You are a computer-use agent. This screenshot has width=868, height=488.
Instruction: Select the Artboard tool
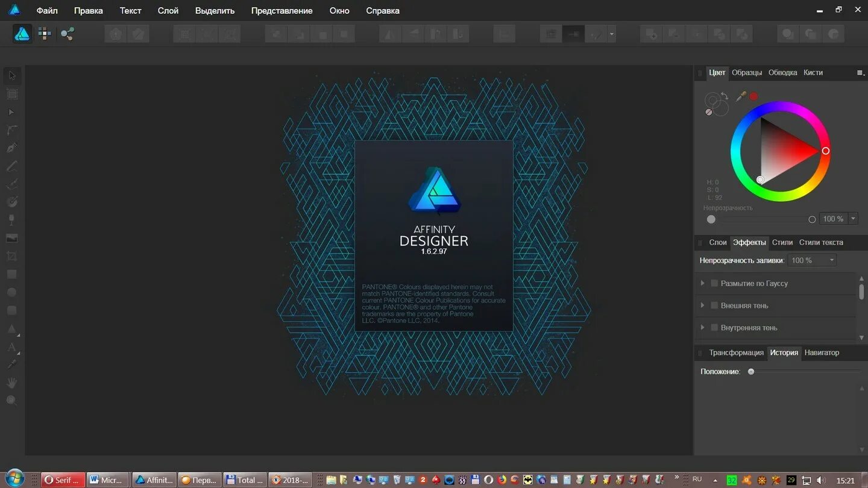click(11, 94)
